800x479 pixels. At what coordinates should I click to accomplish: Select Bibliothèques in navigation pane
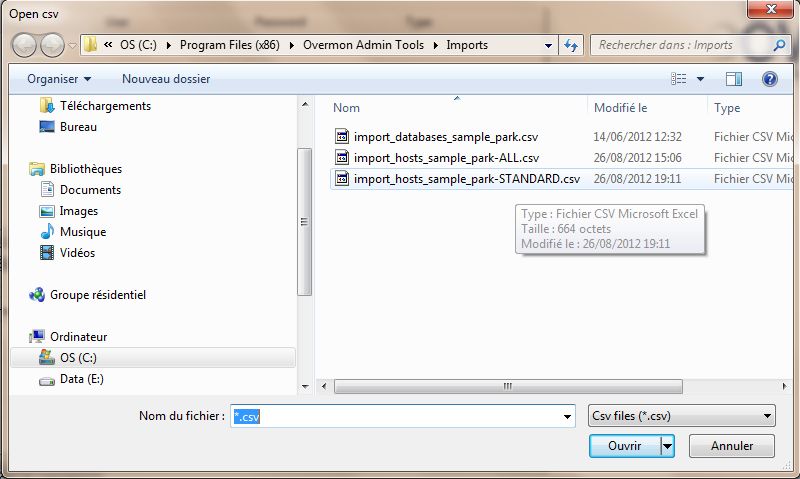(x=86, y=169)
